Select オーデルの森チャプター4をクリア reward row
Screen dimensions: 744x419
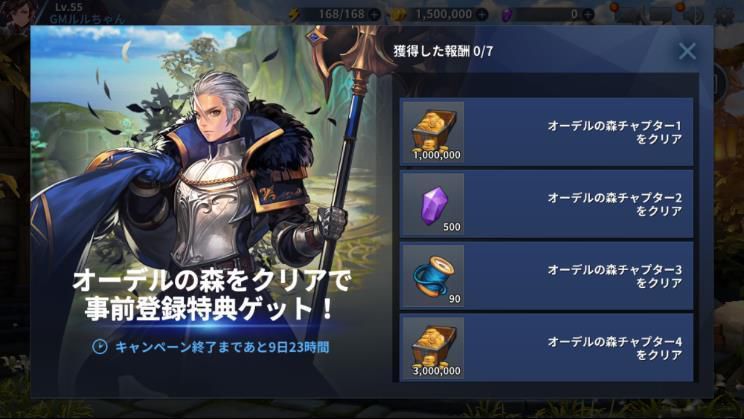point(547,348)
